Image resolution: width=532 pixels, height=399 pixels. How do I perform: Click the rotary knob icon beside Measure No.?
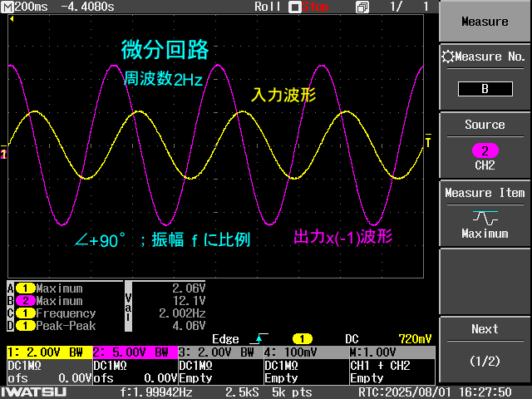point(449,57)
